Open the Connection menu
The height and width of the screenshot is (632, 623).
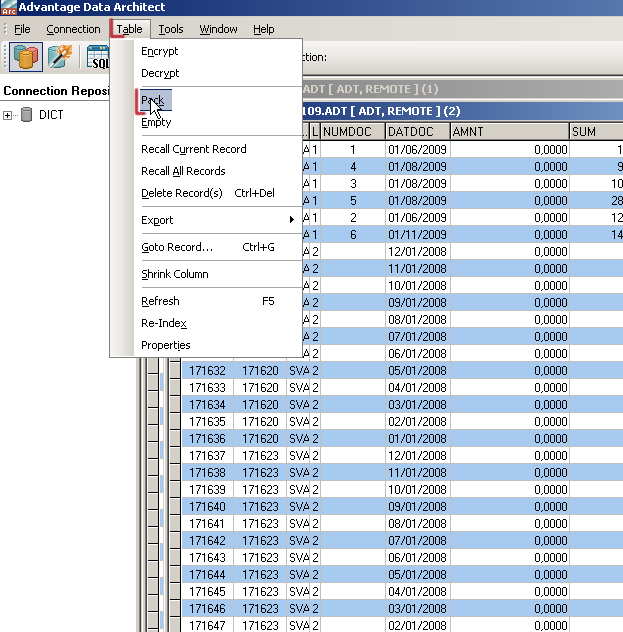pos(73,29)
